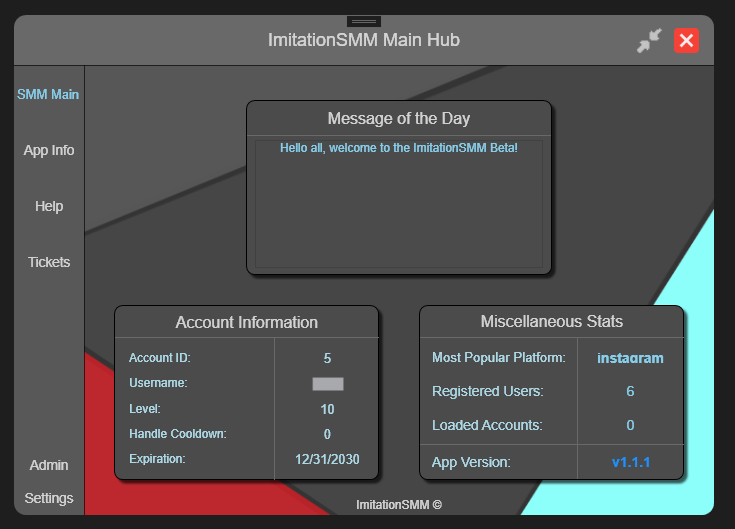Click the ImitationSMM copyright footer text
This screenshot has width=735, height=529.
pyautogui.click(x=399, y=505)
